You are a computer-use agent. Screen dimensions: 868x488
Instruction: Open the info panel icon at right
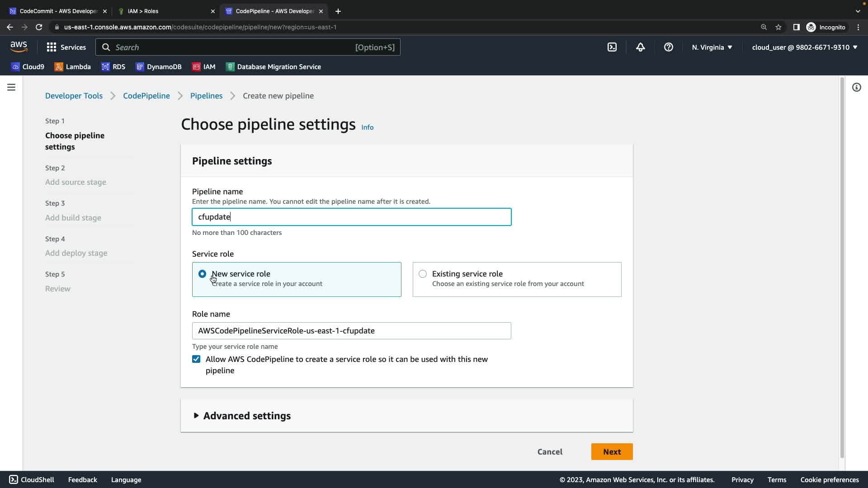click(856, 87)
